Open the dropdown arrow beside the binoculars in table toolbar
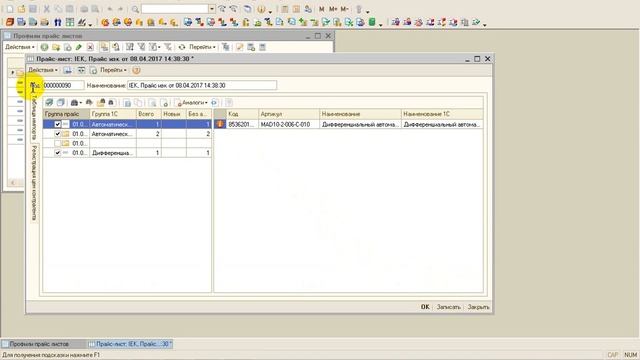 click(x=80, y=103)
